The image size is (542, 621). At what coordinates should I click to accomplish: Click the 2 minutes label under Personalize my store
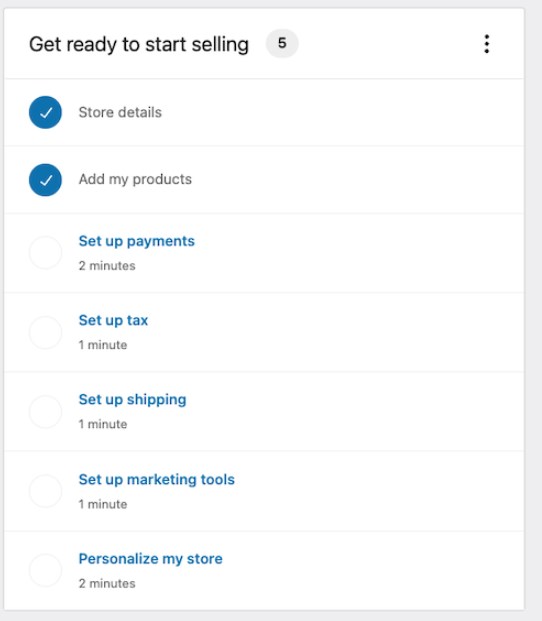[x=107, y=583]
